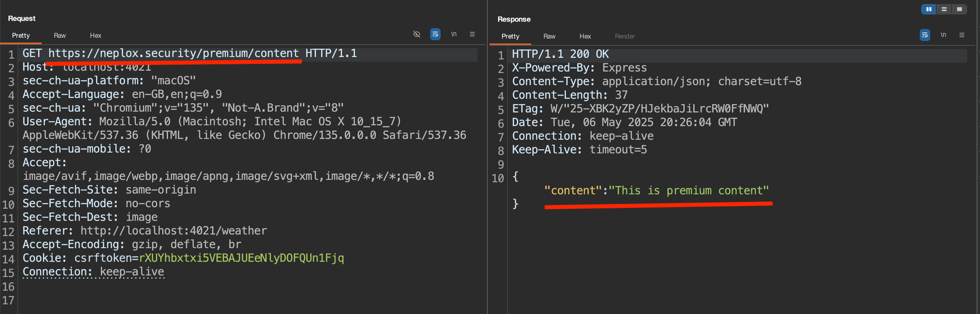This screenshot has width=980, height=314.
Task: Open the Response panel hamburger menu
Action: [962, 35]
